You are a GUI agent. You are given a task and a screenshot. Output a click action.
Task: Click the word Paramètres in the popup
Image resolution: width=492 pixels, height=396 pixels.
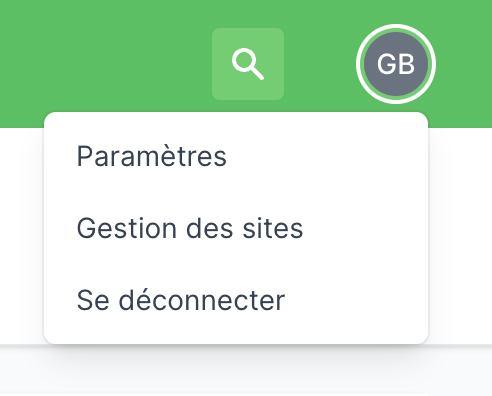(x=152, y=156)
